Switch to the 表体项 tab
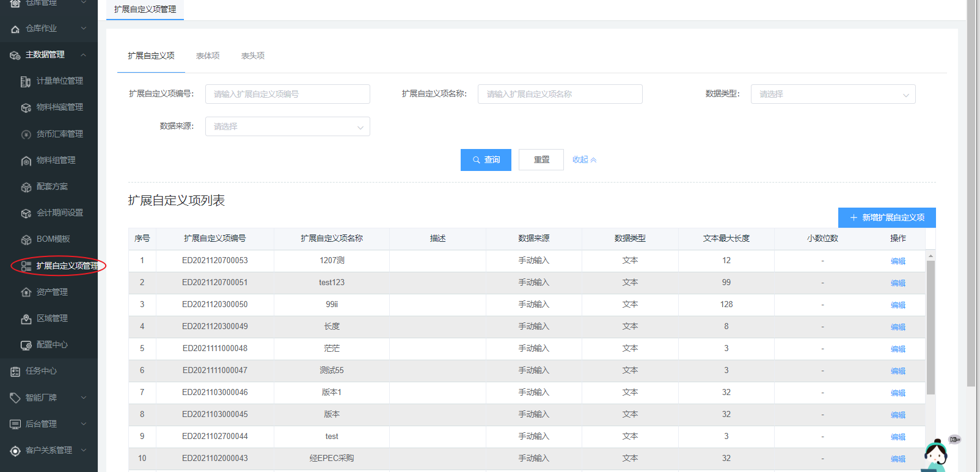 coord(208,56)
